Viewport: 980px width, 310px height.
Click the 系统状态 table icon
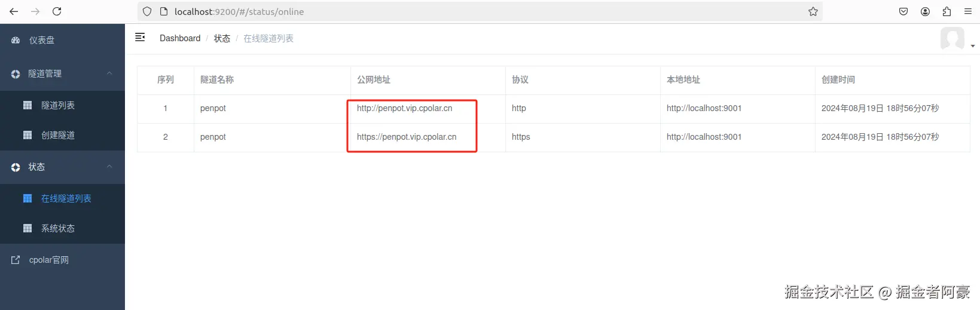(x=28, y=228)
